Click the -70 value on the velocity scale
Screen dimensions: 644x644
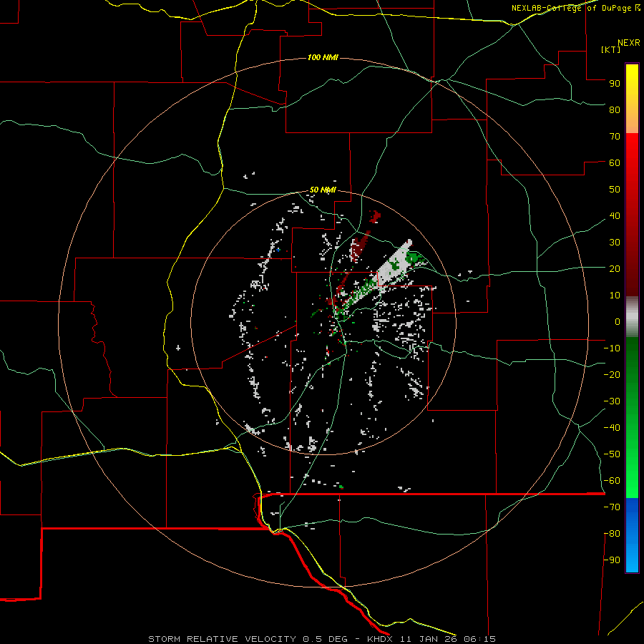click(x=612, y=507)
